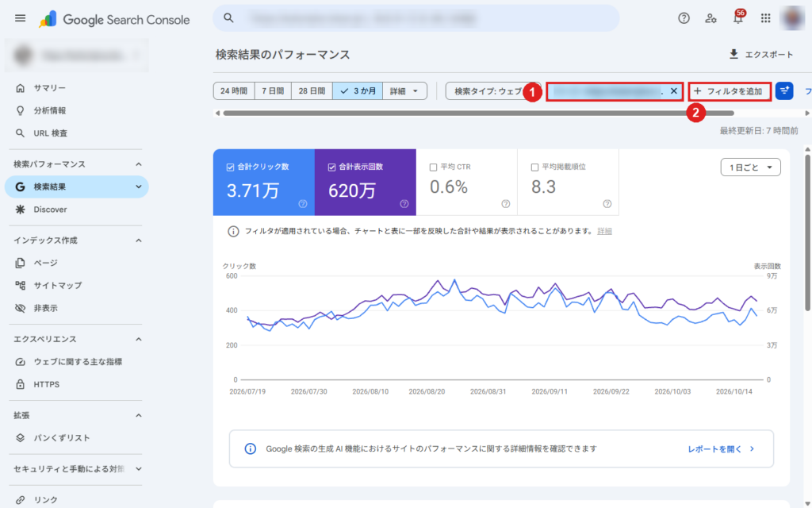The width and height of the screenshot is (812, 508).
Task: Click the HTTPS lock icon
Action: 20,384
